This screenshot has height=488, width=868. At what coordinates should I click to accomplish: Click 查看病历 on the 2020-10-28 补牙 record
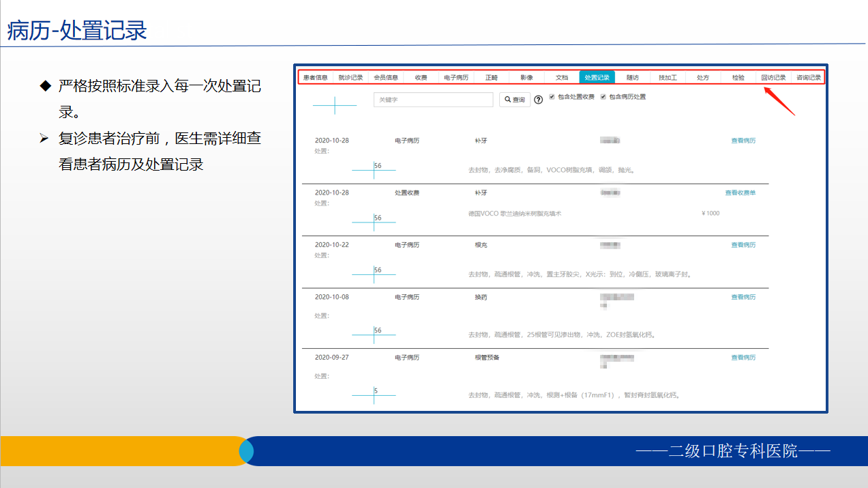[x=743, y=139]
